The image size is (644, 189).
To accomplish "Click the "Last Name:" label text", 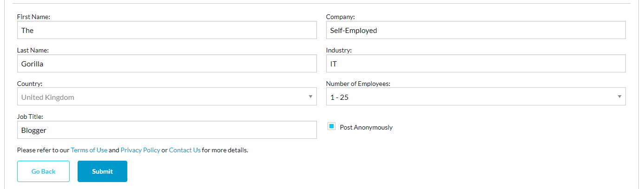I will point(33,50).
